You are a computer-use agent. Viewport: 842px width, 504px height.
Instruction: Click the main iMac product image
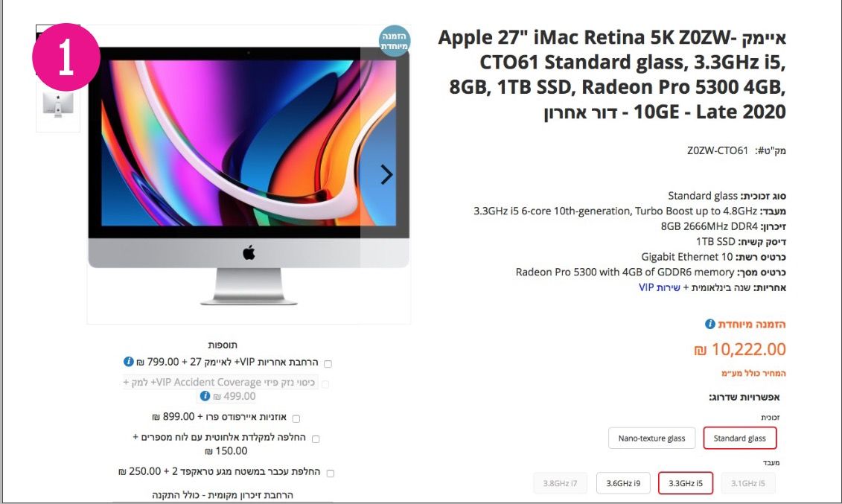click(249, 174)
